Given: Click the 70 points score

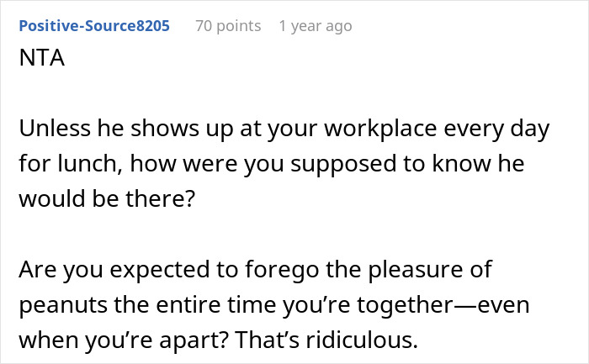Looking at the screenshot, I should tap(228, 26).
